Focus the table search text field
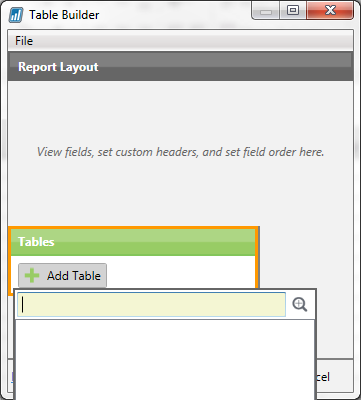This screenshot has height=400, width=361. (x=152, y=305)
